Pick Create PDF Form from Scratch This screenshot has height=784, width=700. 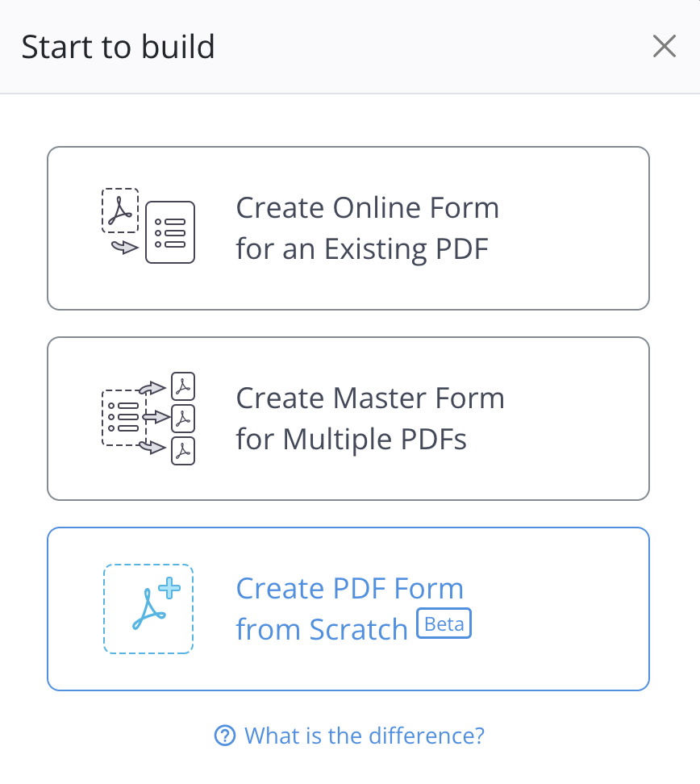pyautogui.click(x=348, y=609)
